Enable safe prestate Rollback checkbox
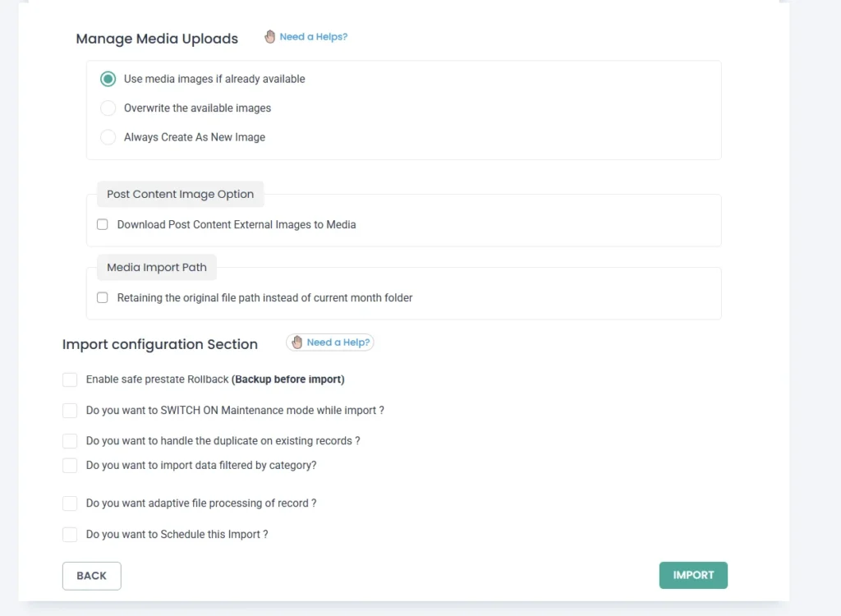This screenshot has width=841, height=616. pos(70,380)
